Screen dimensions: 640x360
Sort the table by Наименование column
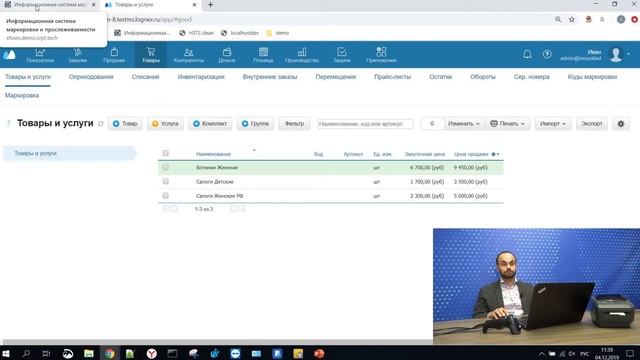(x=213, y=154)
